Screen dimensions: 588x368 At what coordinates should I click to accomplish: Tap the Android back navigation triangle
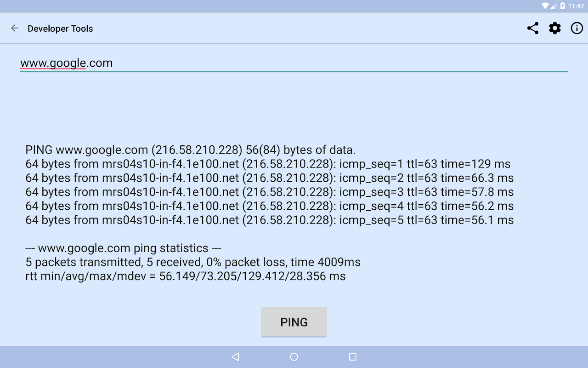(x=235, y=357)
